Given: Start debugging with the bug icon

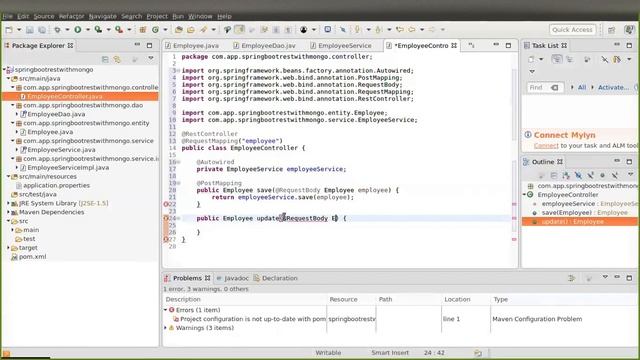Looking at the screenshot, I should pyautogui.click(x=57, y=29).
